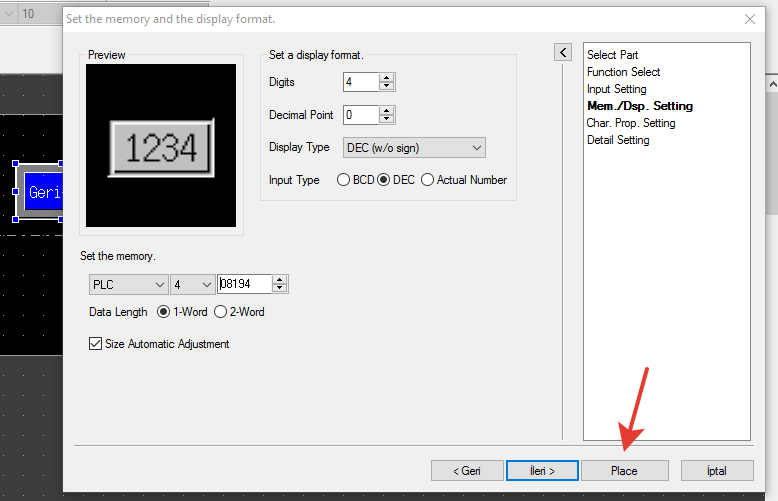Click the Place button
The height and width of the screenshot is (501, 778).
624,470
